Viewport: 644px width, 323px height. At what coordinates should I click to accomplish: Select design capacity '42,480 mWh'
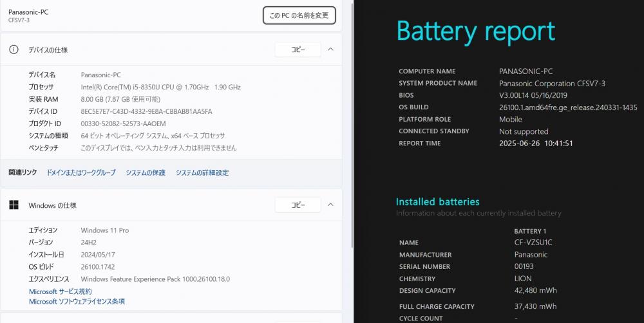pyautogui.click(x=536, y=290)
